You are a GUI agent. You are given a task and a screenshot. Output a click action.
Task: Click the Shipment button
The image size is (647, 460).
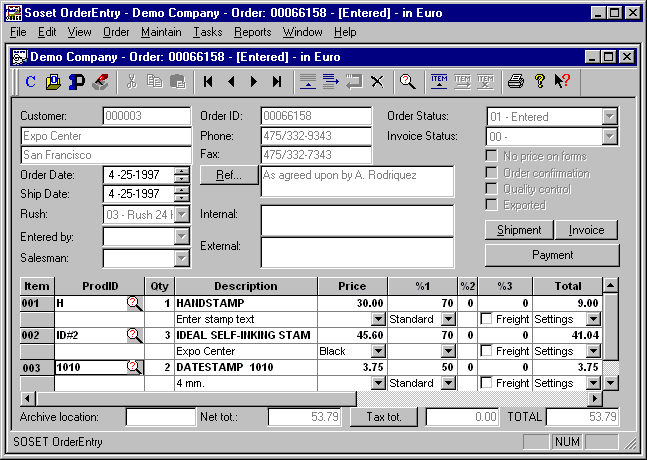coord(519,230)
